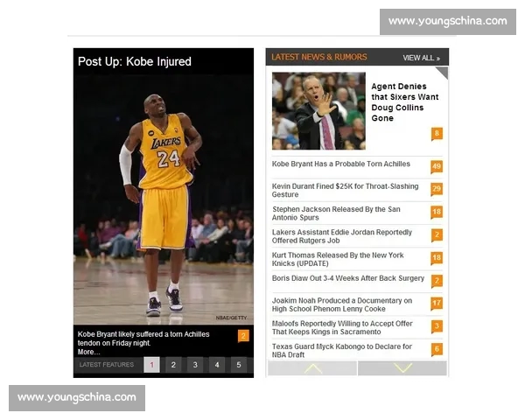Viewport: 525px width, 420px height.
Task: Open Stephen Jackson Released By Spurs headline
Action: click(x=336, y=213)
